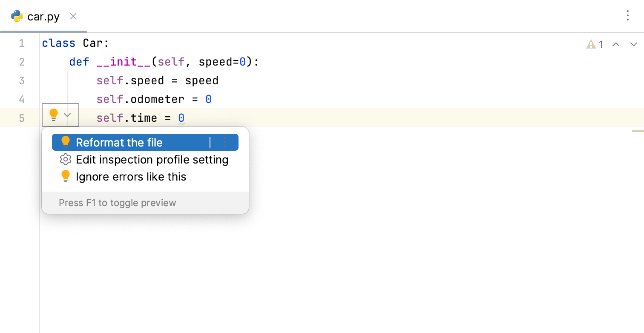Click lightbulb icon beside "Ignore errors like this"
This screenshot has height=333, width=644.
pos(65,177)
